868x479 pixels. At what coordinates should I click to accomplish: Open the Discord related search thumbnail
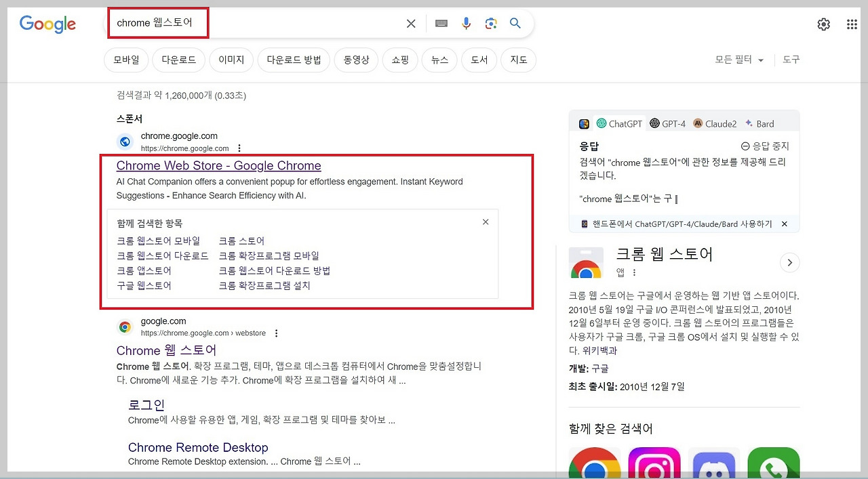click(x=714, y=463)
